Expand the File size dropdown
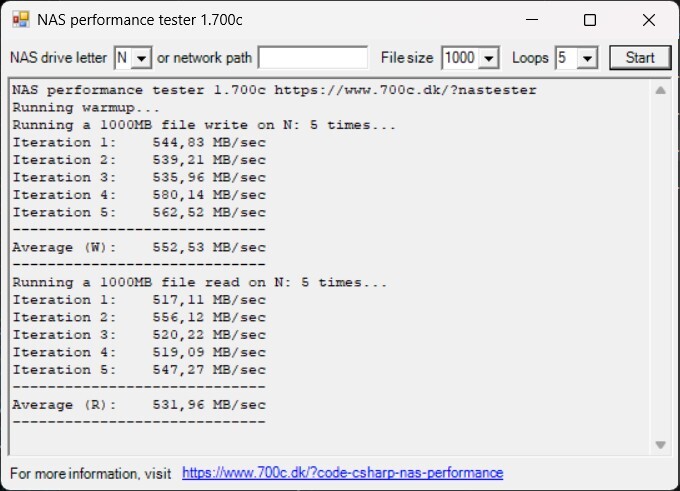 tap(488, 58)
